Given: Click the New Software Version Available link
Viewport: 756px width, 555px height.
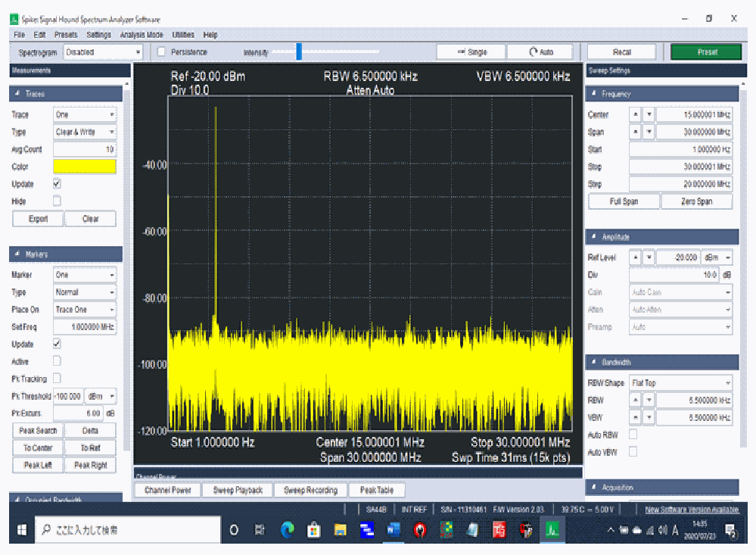Looking at the screenshot, I should tap(693, 509).
